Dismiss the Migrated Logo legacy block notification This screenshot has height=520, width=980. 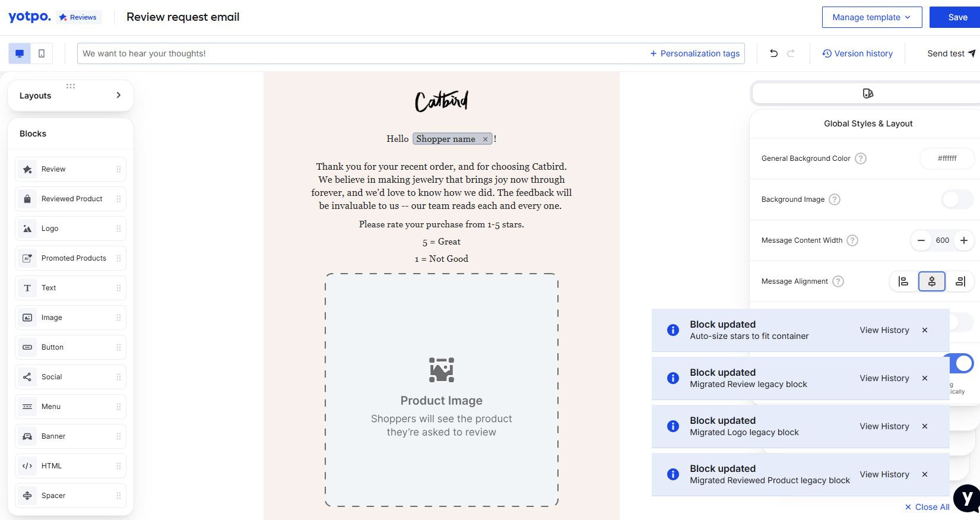(x=925, y=426)
